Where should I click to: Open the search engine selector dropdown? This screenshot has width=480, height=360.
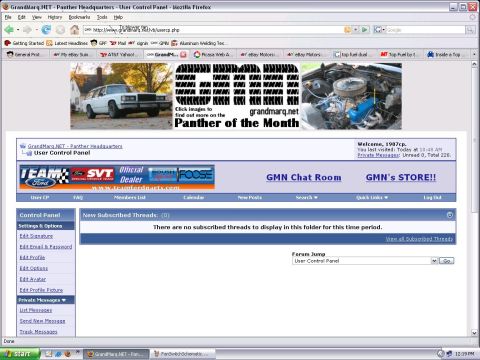point(379,30)
